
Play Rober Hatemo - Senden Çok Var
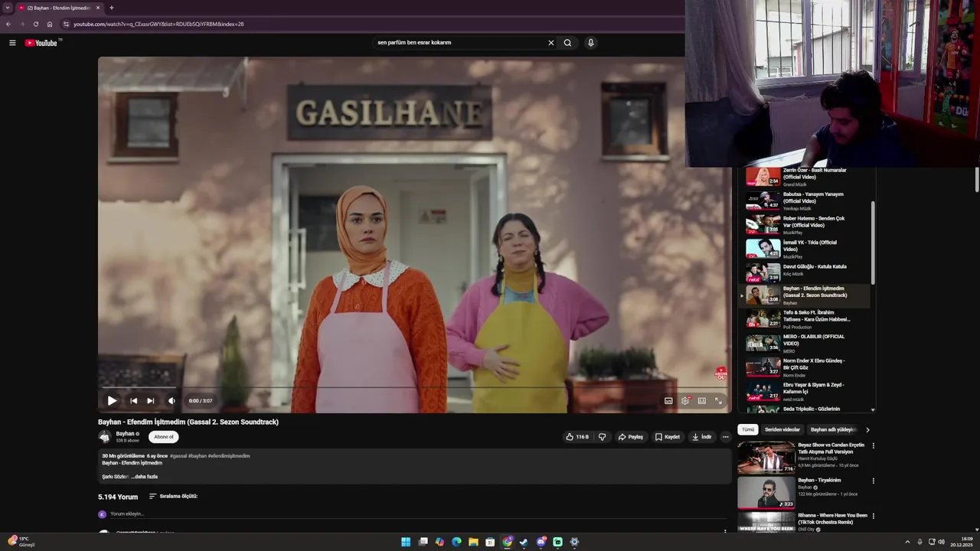click(804, 225)
